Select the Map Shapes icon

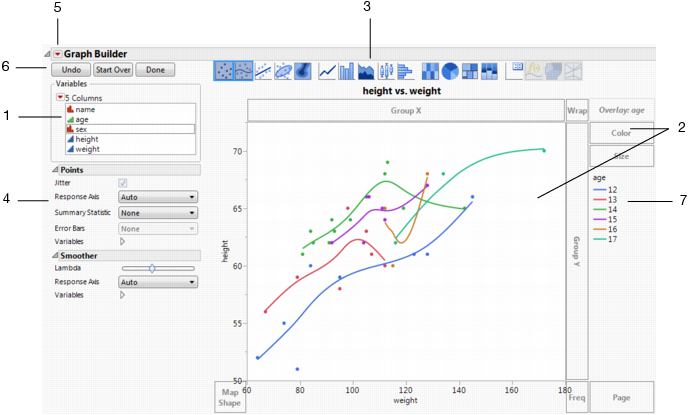tap(553, 71)
